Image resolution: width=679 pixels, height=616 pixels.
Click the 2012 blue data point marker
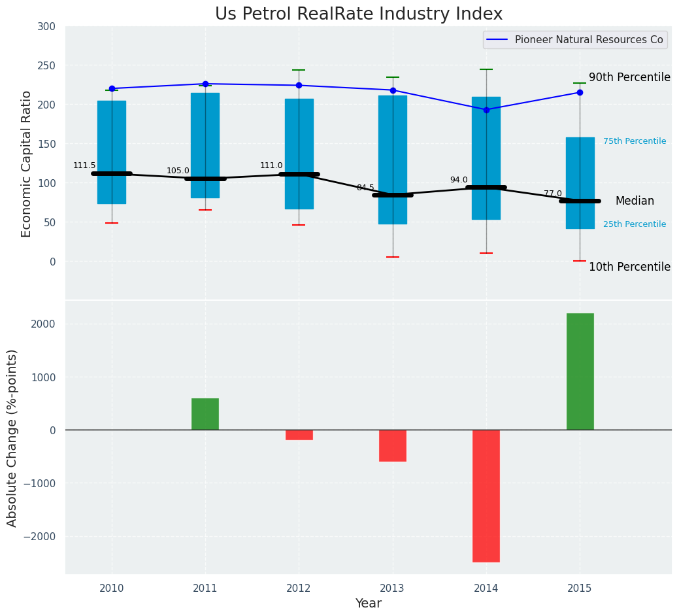pos(299,85)
